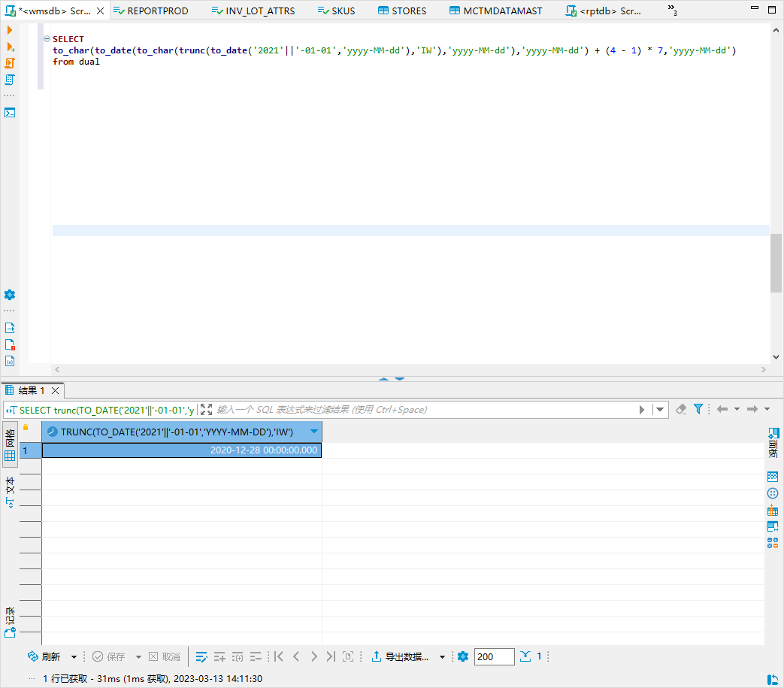
Task: Open the STORES table tab
Action: [x=402, y=11]
